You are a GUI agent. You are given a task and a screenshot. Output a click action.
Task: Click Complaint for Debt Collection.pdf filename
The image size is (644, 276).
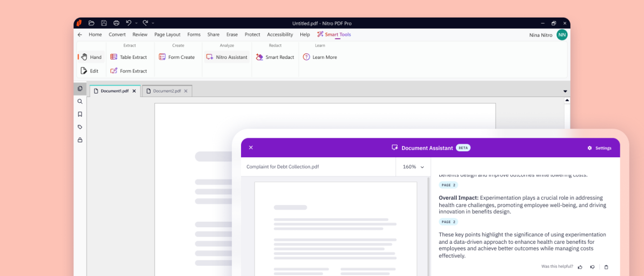(282, 167)
